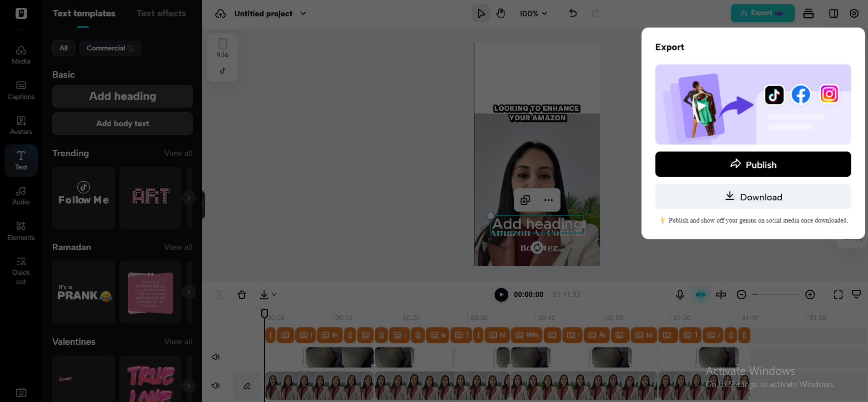The height and width of the screenshot is (402, 868).
Task: Switch to the Text effects tab
Action: [161, 14]
